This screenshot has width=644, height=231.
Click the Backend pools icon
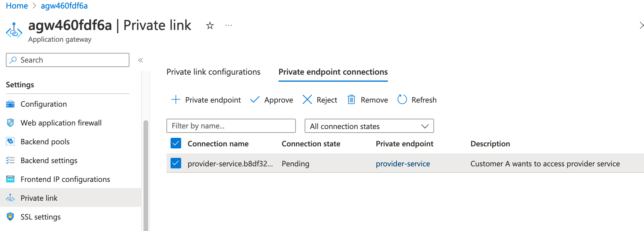(11, 141)
